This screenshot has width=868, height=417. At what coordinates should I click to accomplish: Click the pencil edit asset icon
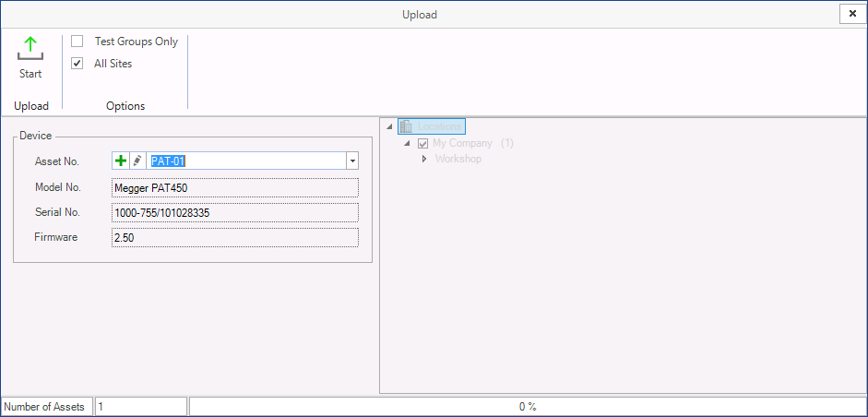pyautogui.click(x=137, y=161)
